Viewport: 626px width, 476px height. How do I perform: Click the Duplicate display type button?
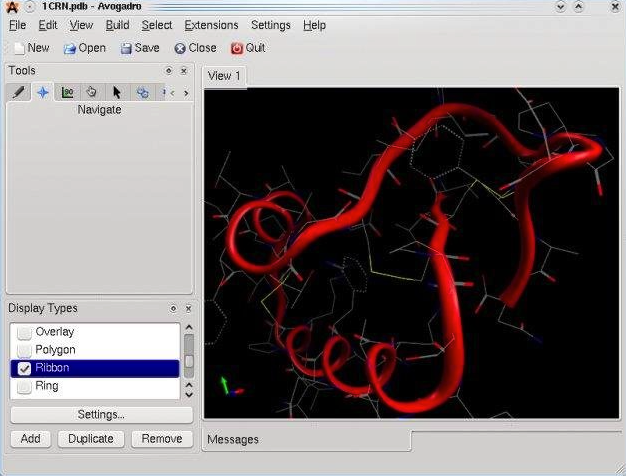[x=91, y=439]
